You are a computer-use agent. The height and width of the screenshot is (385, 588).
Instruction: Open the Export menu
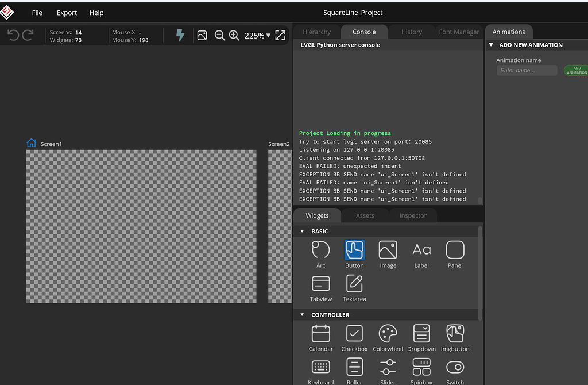pos(67,13)
